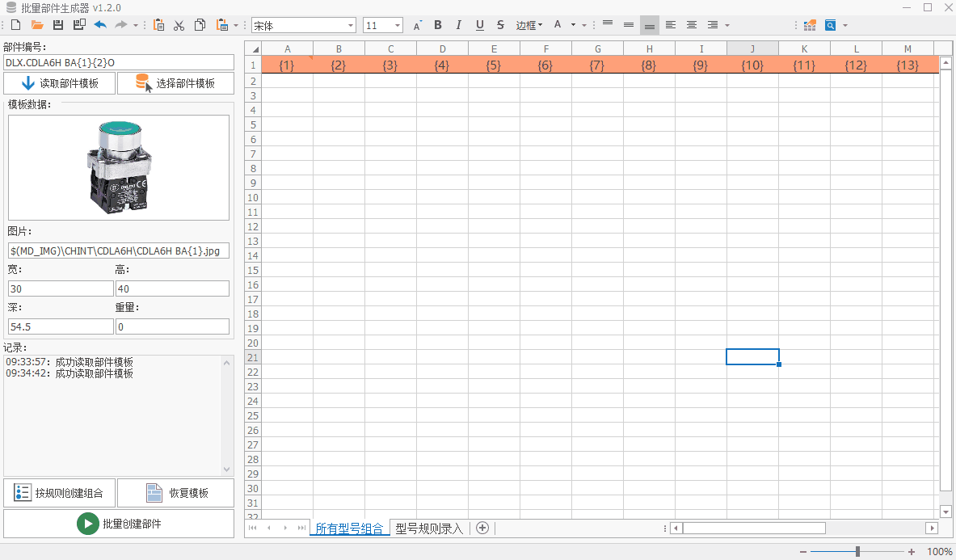Click the 部件编号 input field
This screenshot has height=560, width=956.
(x=119, y=62)
